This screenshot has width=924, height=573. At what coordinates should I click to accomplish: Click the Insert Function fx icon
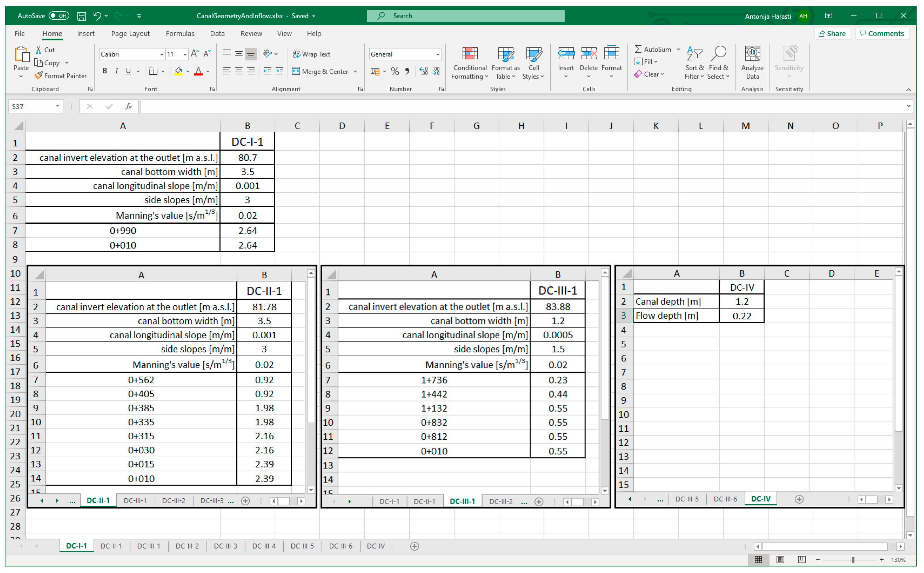pyautogui.click(x=129, y=106)
